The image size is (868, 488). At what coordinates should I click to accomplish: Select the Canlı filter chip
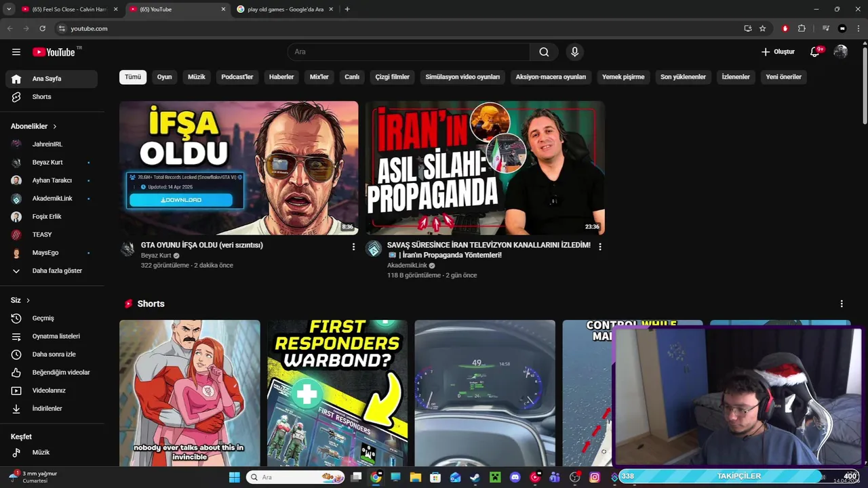tap(352, 77)
